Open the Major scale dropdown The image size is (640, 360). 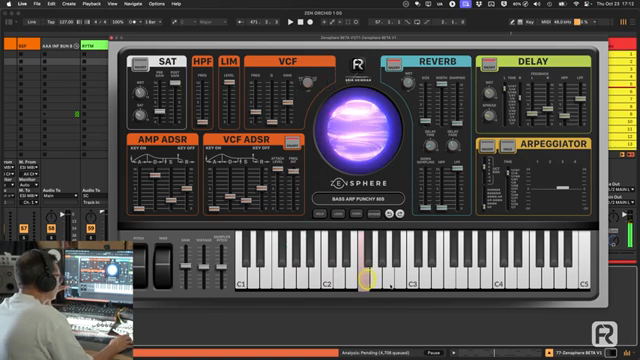(212, 22)
